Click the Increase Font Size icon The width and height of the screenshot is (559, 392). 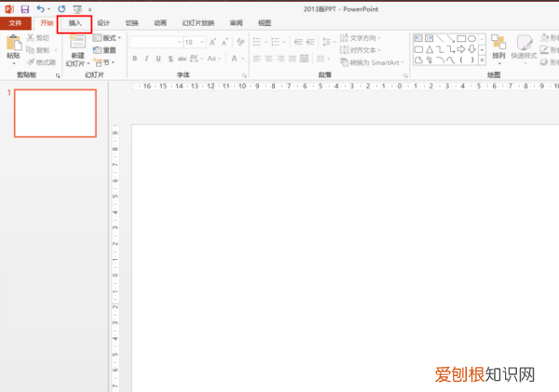pyautogui.click(x=212, y=42)
